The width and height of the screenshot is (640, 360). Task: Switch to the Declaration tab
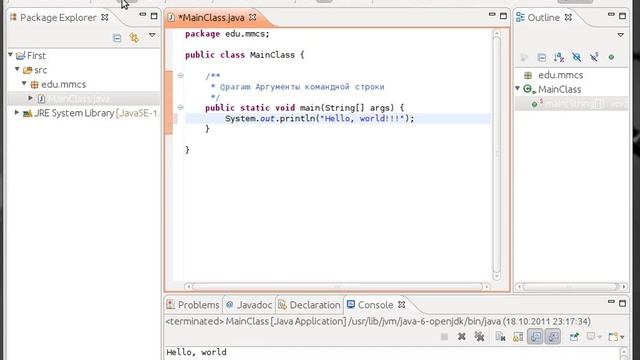point(309,305)
